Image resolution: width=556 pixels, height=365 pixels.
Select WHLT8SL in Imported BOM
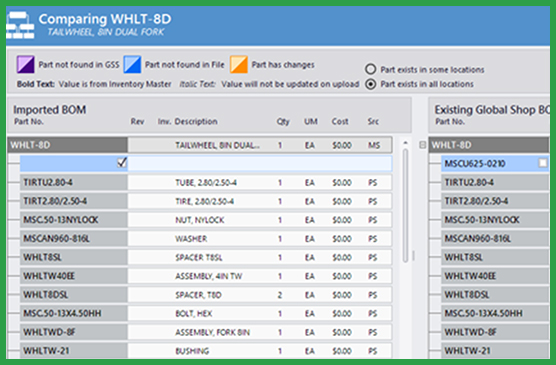click(74, 257)
